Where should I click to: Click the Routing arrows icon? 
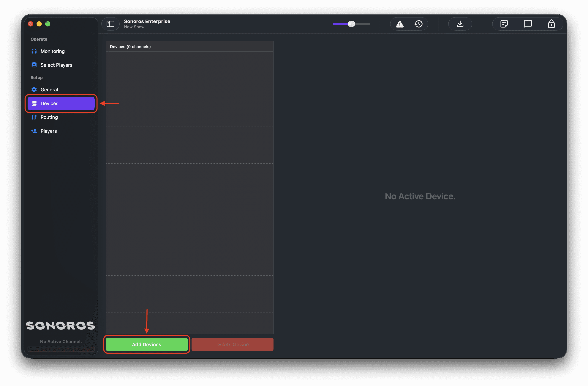(x=34, y=117)
